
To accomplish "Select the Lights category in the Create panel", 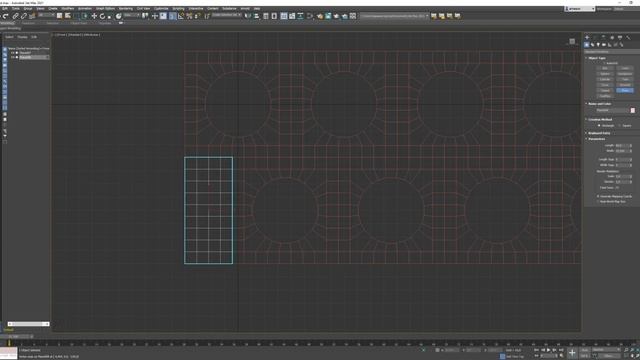I will coord(598,44).
